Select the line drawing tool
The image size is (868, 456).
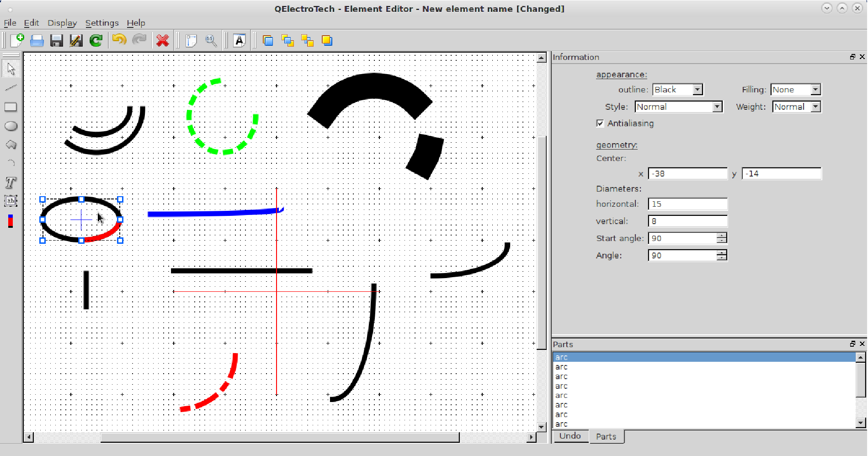pyautogui.click(x=11, y=87)
